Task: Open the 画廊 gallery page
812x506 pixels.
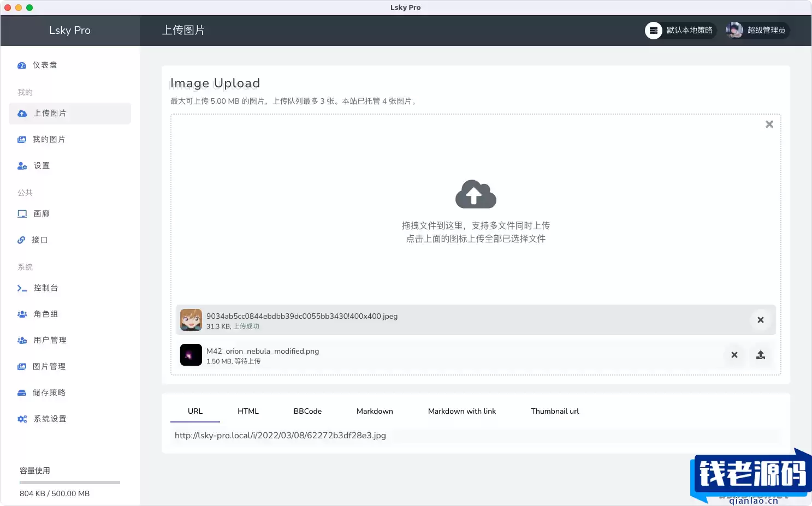Action: [70, 214]
